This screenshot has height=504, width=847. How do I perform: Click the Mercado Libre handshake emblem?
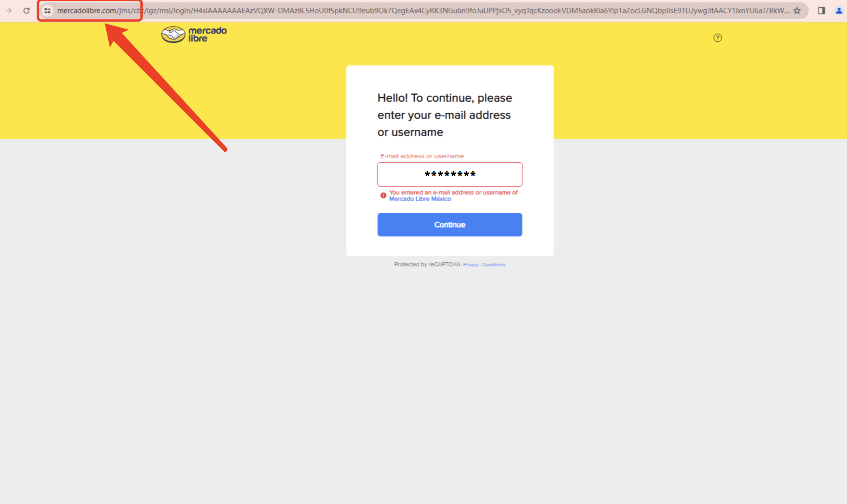173,35
